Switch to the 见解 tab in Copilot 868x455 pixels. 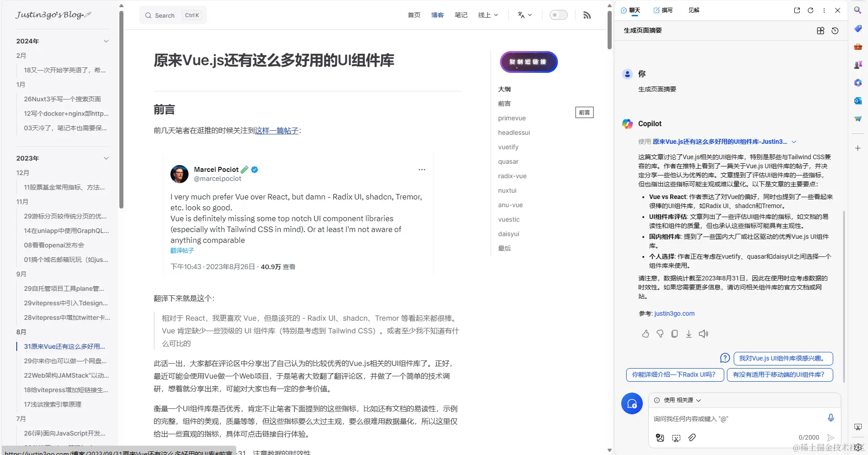(694, 10)
